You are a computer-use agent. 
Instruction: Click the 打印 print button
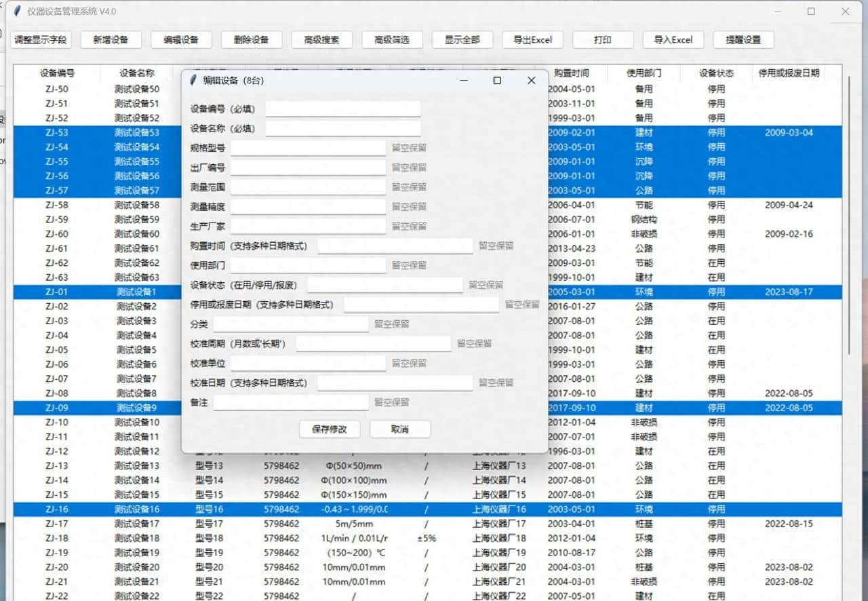click(603, 40)
